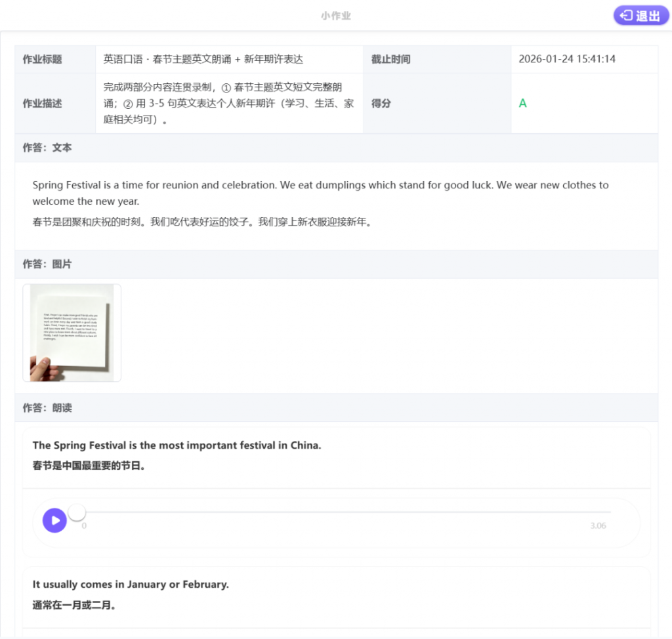Click the 截止时间 label cell
Screen dimensions: 672x639
pos(391,59)
